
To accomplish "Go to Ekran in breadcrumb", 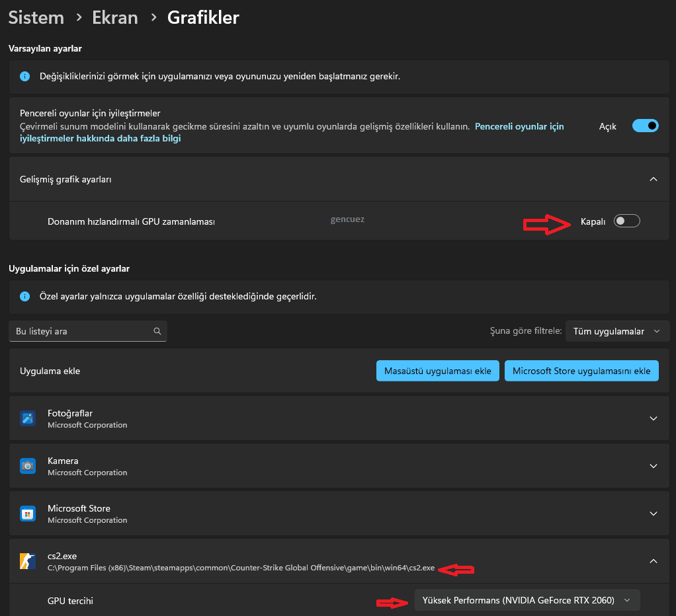I will (115, 18).
